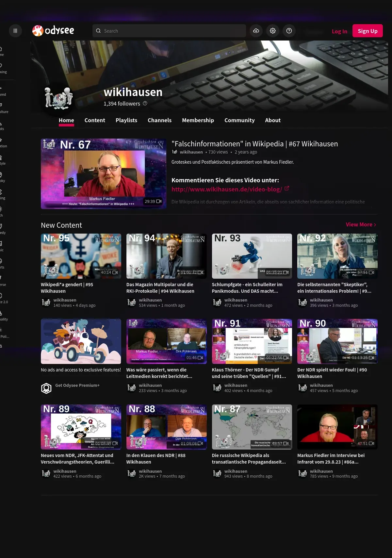Open Nr. 88 video thumbnail
The height and width of the screenshot is (558, 392).
[x=167, y=427]
